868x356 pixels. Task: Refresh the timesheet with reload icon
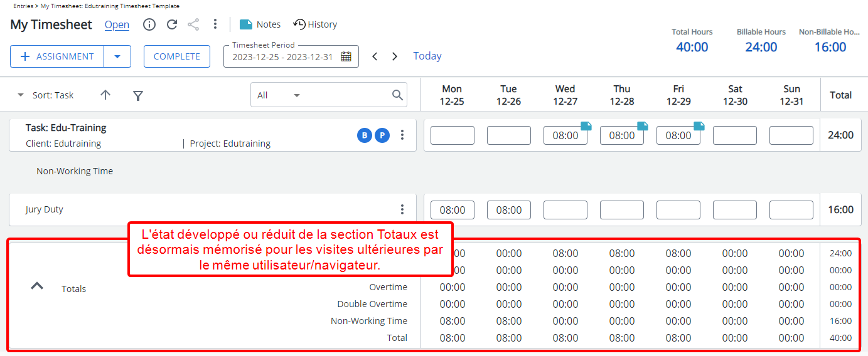pos(171,24)
